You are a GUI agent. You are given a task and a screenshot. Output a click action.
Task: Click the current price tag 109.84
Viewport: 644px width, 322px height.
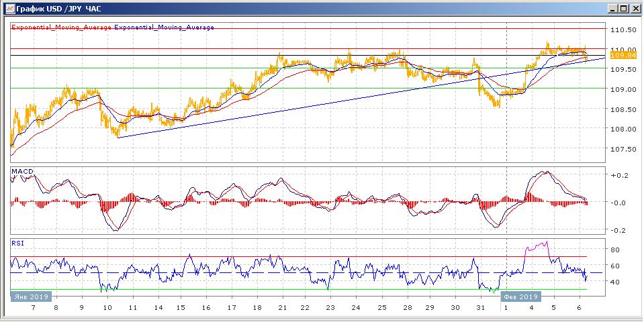(x=623, y=56)
